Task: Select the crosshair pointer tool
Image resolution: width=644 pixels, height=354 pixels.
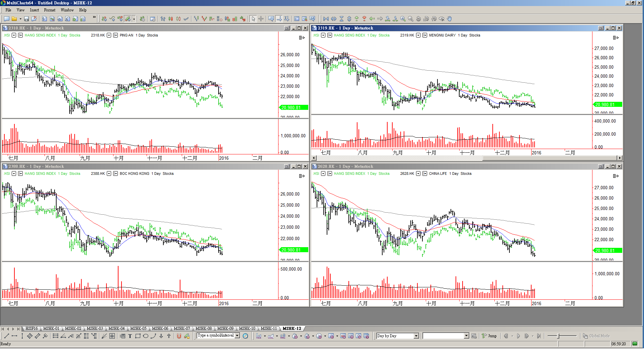Action: point(261,19)
